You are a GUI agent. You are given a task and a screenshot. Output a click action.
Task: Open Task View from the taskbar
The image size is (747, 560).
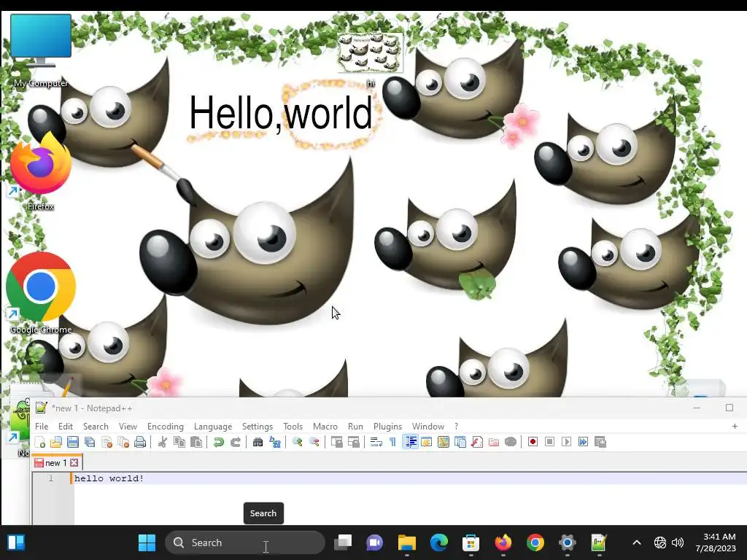[x=343, y=542]
